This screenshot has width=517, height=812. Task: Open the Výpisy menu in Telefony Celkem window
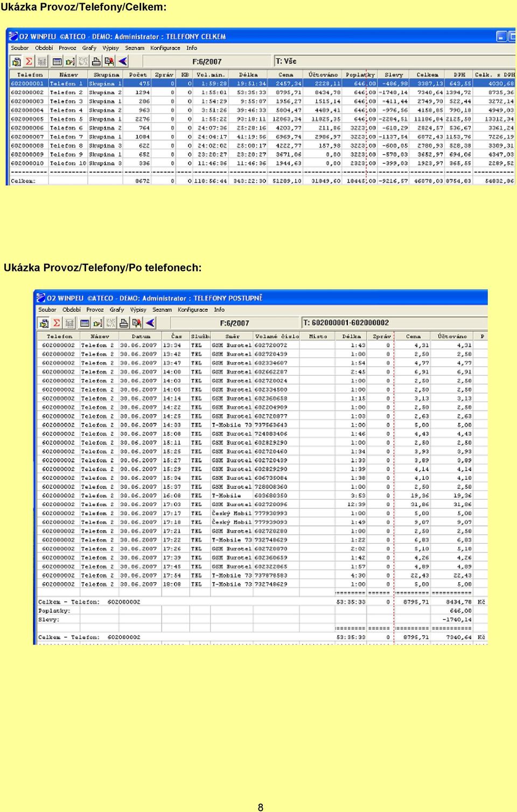[111, 48]
